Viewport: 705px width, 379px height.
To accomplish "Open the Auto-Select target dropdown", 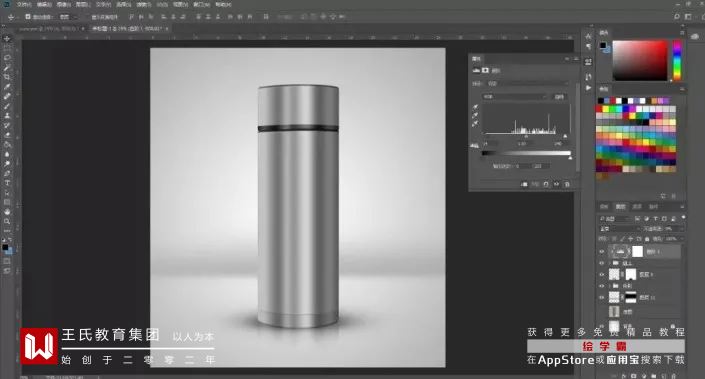I will [67, 17].
